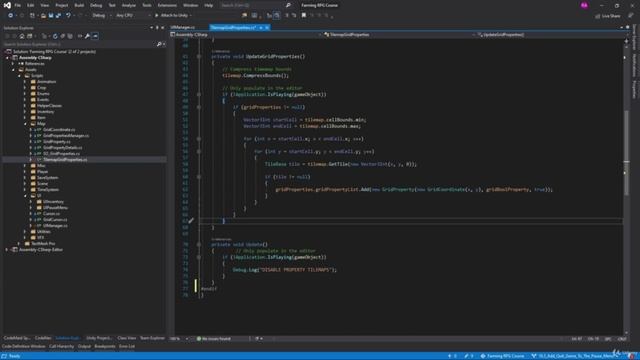Collapse the Scripts folder in Solution Explorer

tap(19, 76)
